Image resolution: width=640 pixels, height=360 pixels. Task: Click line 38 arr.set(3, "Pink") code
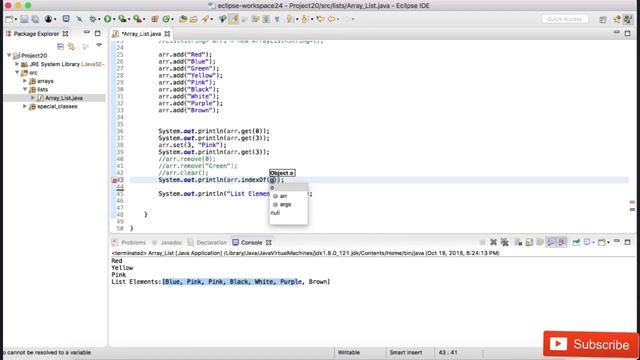click(x=192, y=145)
